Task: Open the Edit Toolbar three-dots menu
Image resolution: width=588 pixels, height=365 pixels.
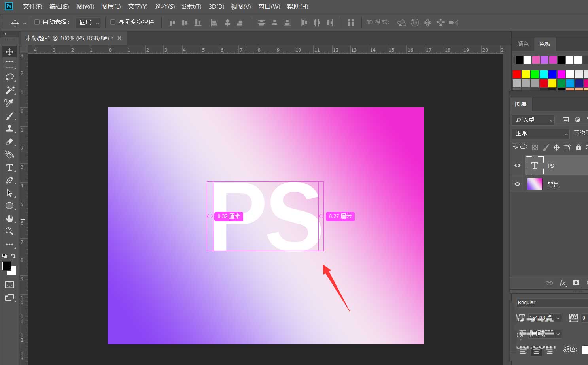Action: click(x=9, y=244)
